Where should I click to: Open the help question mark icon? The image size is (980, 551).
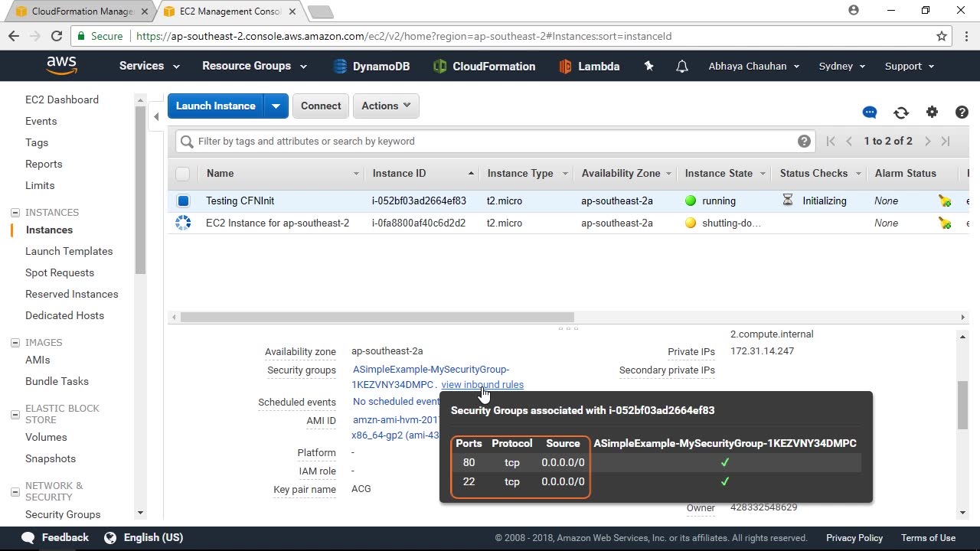[x=962, y=112]
